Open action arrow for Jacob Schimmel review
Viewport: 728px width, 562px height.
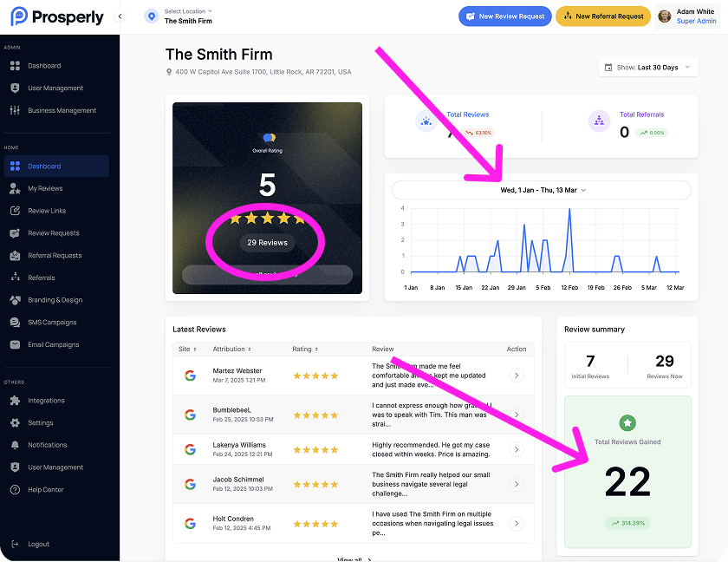[x=517, y=484]
